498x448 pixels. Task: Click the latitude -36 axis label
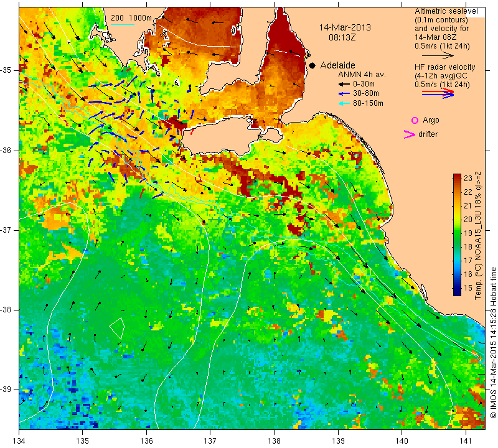(6, 150)
